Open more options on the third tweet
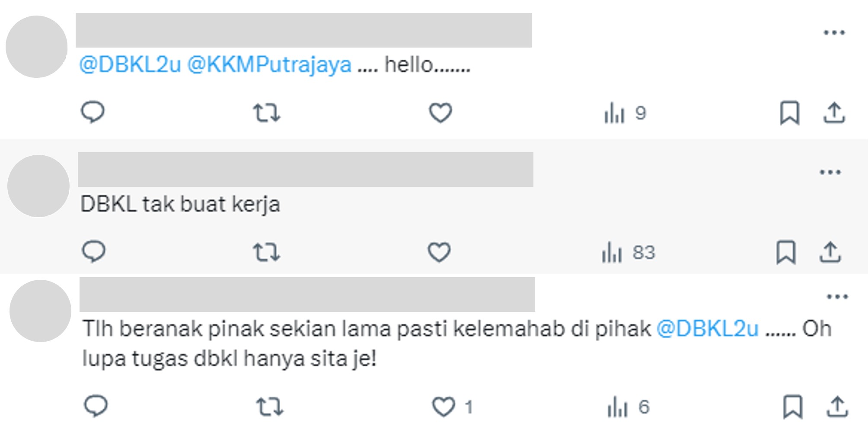The height and width of the screenshot is (429, 868). tap(837, 297)
